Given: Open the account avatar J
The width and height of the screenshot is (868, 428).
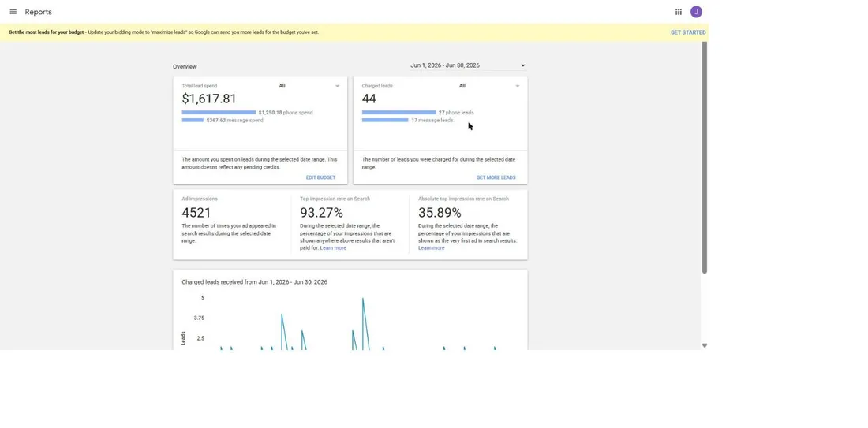Looking at the screenshot, I should 696,12.
